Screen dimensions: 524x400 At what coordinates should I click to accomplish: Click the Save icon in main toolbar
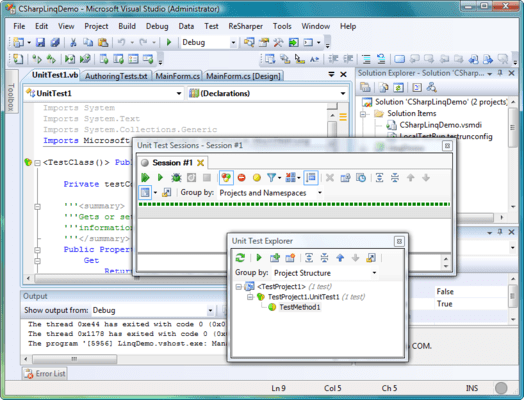[40, 42]
